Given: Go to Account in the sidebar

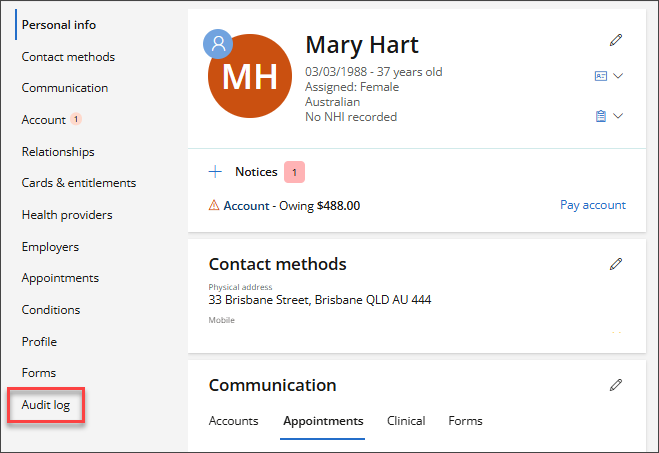Looking at the screenshot, I should 44,120.
